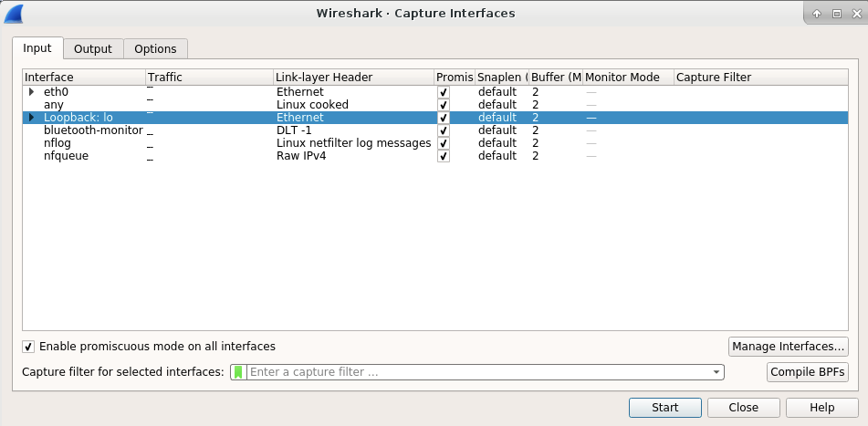Select the eth0 interface name
Viewport: 868px width, 426px height.
[56, 92]
